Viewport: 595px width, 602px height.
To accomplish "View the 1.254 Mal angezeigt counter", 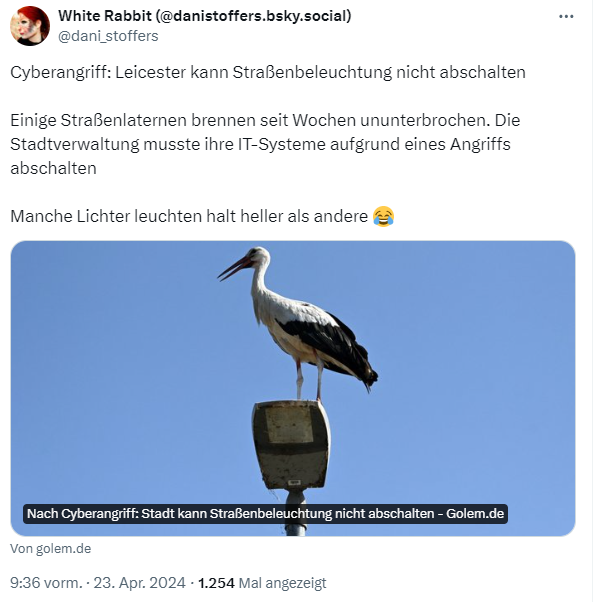I will [262, 583].
